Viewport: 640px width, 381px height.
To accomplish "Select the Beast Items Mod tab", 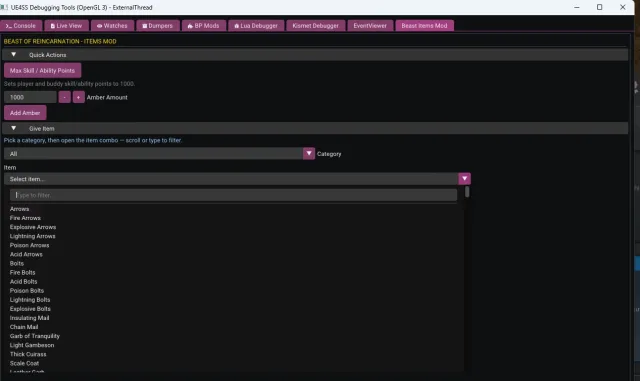I will (424, 26).
